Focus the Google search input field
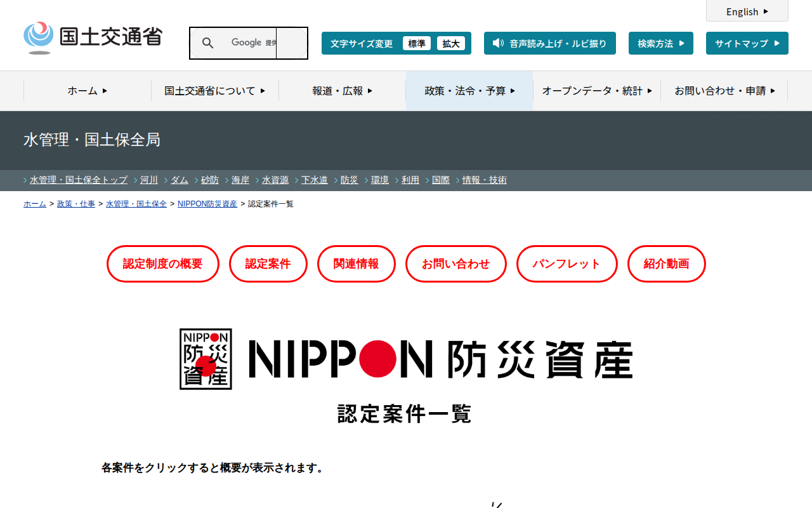812x508 pixels. point(233,43)
